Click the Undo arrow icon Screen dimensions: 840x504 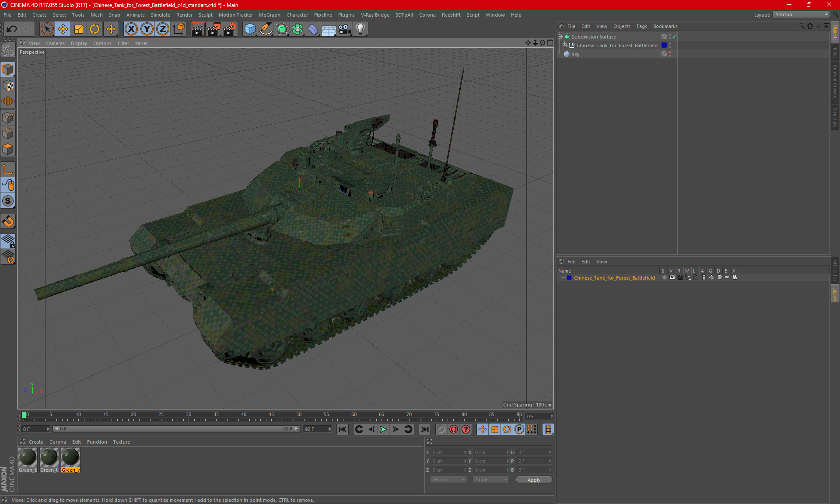coord(12,29)
